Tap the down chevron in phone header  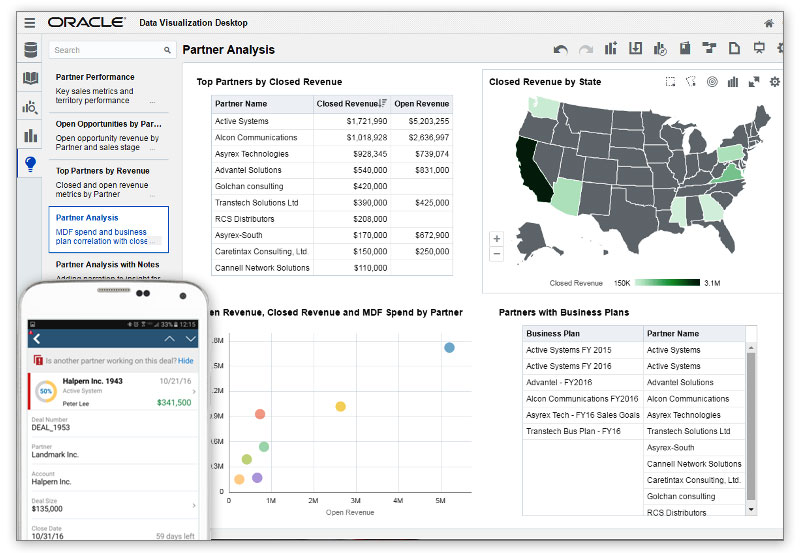(190, 339)
